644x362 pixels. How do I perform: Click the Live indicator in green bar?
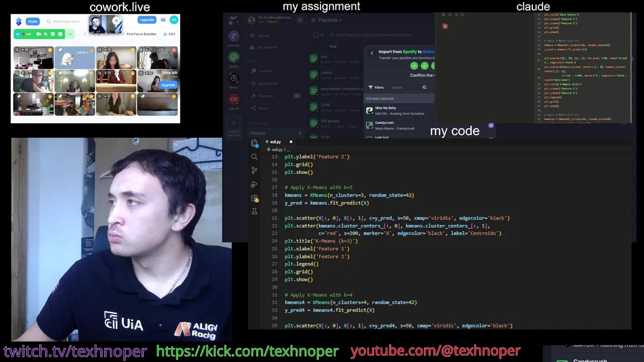pyautogui.click(x=26, y=34)
